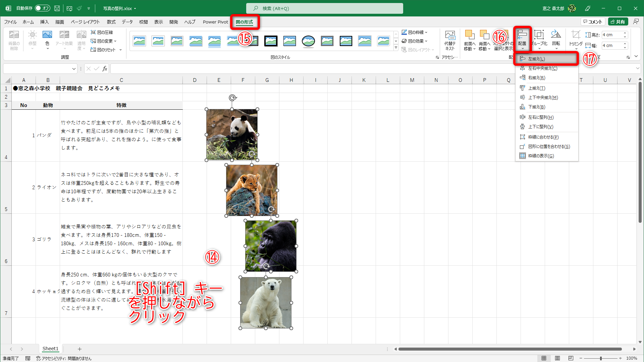Toggle AutoSave (自動保存) on
This screenshot has width=644, height=362.
click(x=42, y=8)
